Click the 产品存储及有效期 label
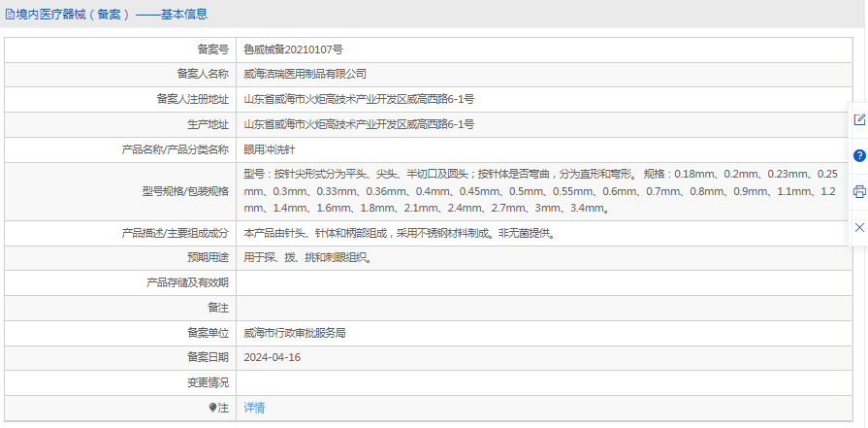This screenshot has width=868, height=428. coord(187,283)
